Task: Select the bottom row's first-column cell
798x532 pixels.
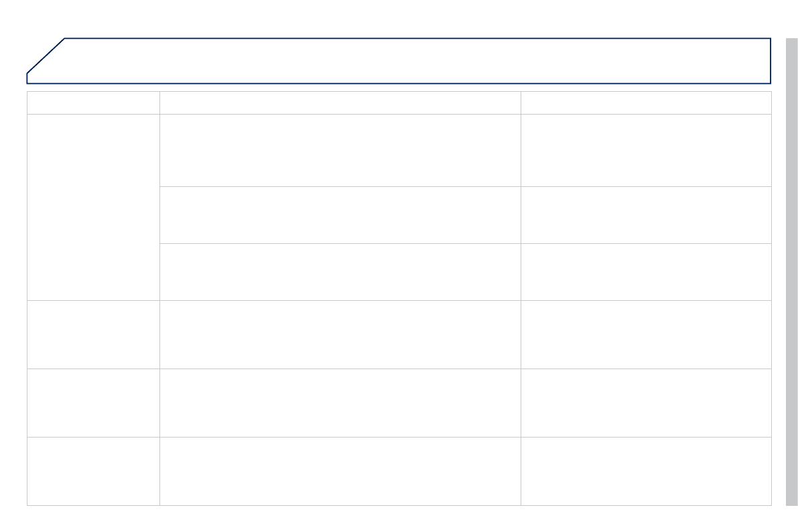Action: click(93, 471)
